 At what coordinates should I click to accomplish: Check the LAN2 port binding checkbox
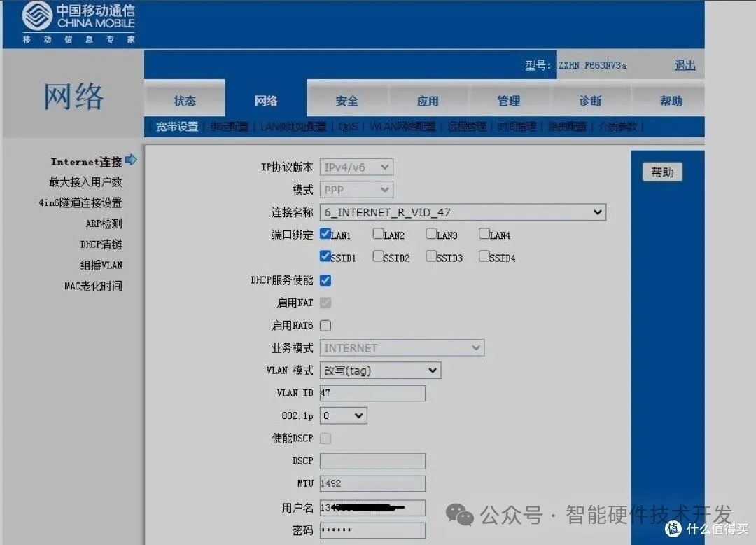[x=378, y=234]
